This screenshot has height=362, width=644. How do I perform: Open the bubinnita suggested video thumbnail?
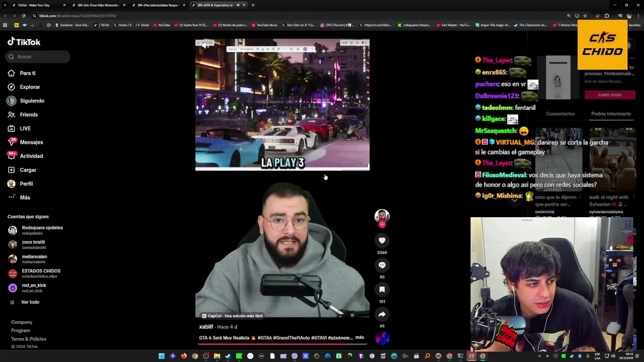pos(558,160)
